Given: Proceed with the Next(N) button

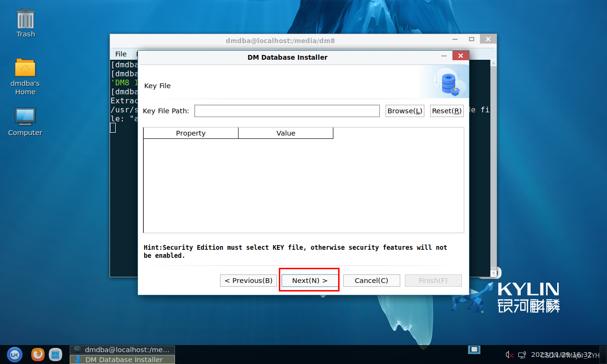Looking at the screenshot, I should pyautogui.click(x=310, y=281).
